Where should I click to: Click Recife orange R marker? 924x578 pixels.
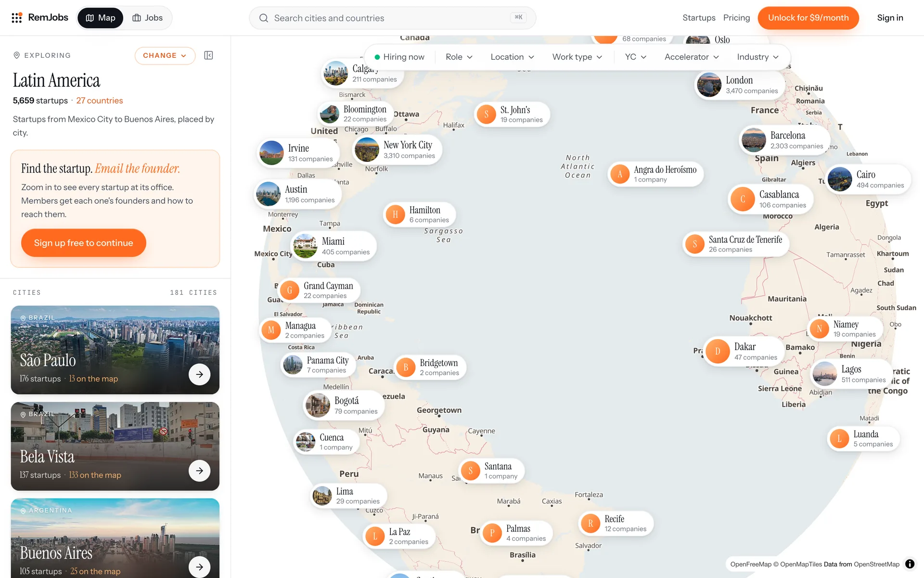pos(590,524)
